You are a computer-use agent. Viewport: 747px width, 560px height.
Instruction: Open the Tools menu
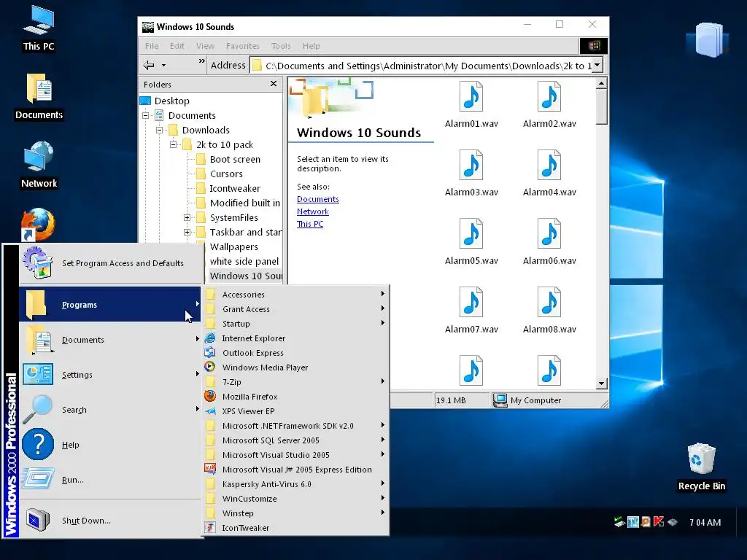coord(281,46)
